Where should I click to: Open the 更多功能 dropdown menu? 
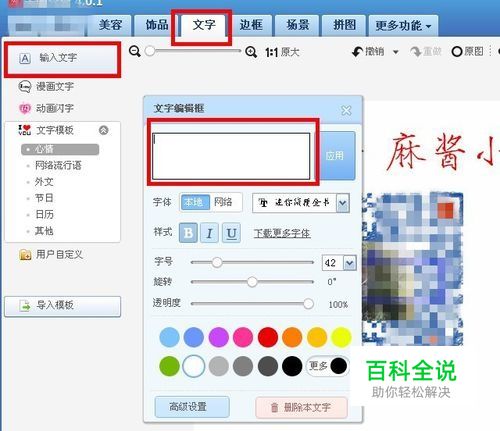(x=403, y=26)
